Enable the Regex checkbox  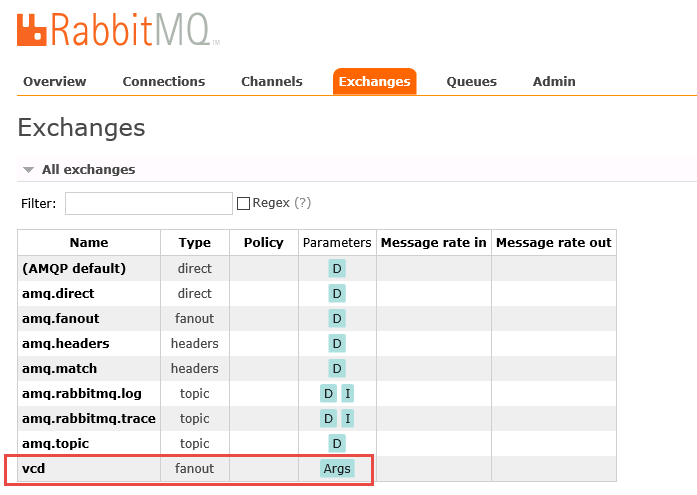point(243,203)
